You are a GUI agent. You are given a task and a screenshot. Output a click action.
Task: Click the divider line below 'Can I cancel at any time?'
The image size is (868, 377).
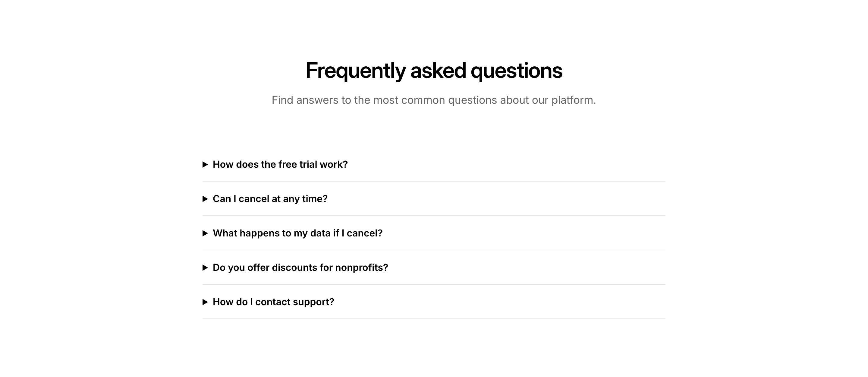point(434,216)
